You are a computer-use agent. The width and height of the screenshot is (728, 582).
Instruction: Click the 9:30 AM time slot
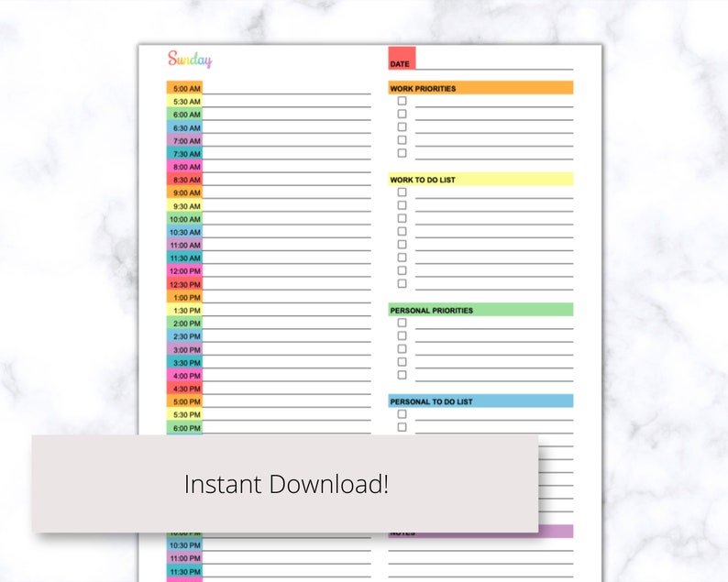coord(185,205)
